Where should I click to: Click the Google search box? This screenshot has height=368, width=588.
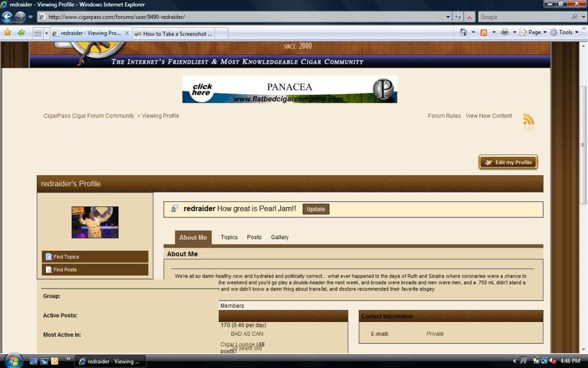[524, 17]
